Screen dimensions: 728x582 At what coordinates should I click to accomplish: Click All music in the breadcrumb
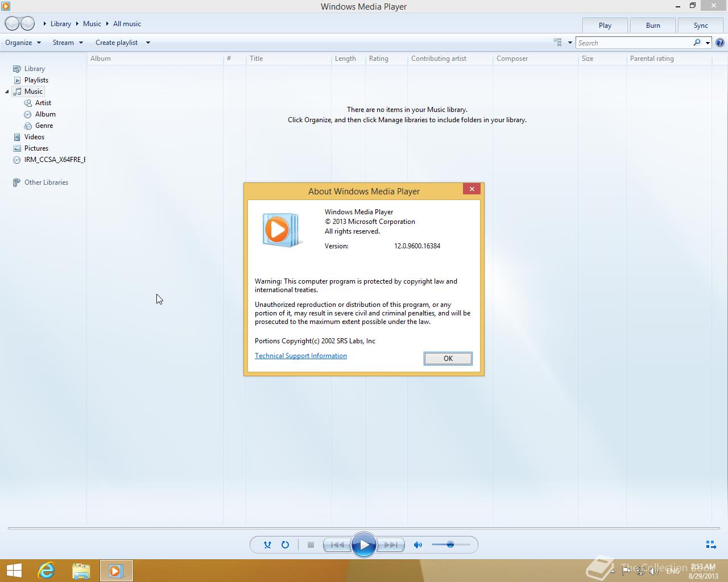pos(127,24)
